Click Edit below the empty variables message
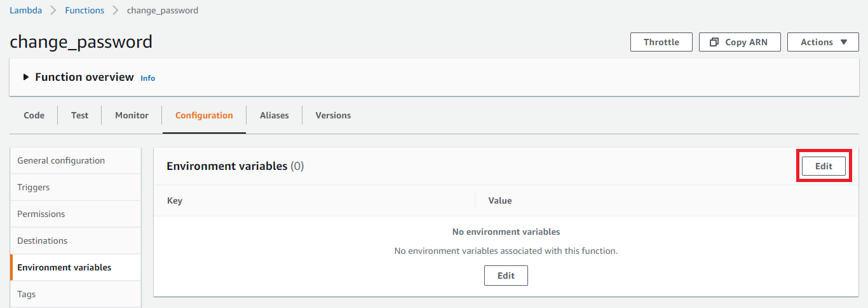This screenshot has height=308, width=868. point(506,276)
